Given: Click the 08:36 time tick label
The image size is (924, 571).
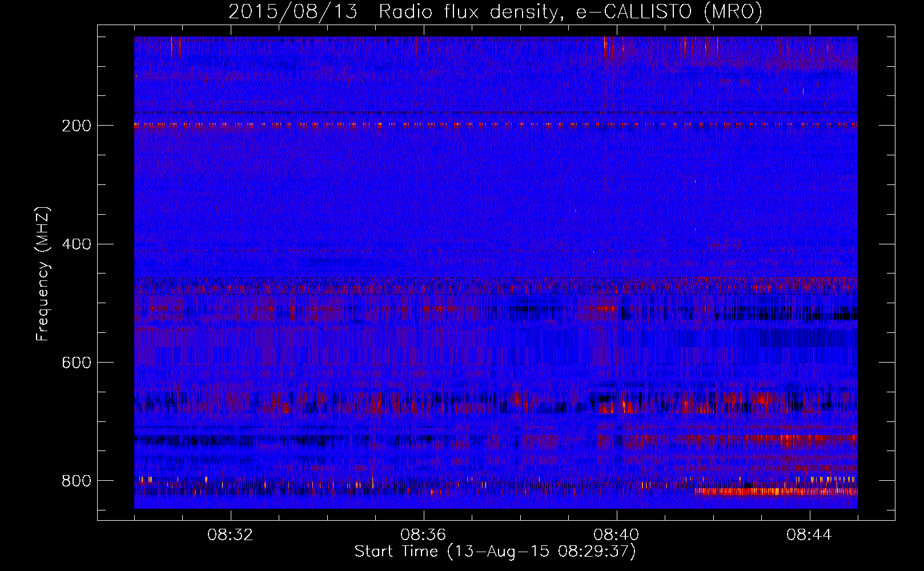Looking at the screenshot, I should coord(423,535).
